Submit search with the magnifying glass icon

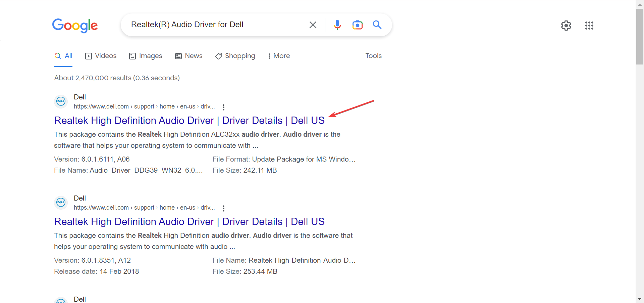[377, 25]
